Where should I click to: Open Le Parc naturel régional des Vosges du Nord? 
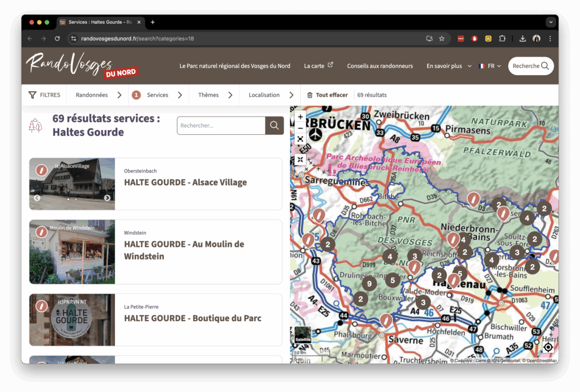point(235,66)
